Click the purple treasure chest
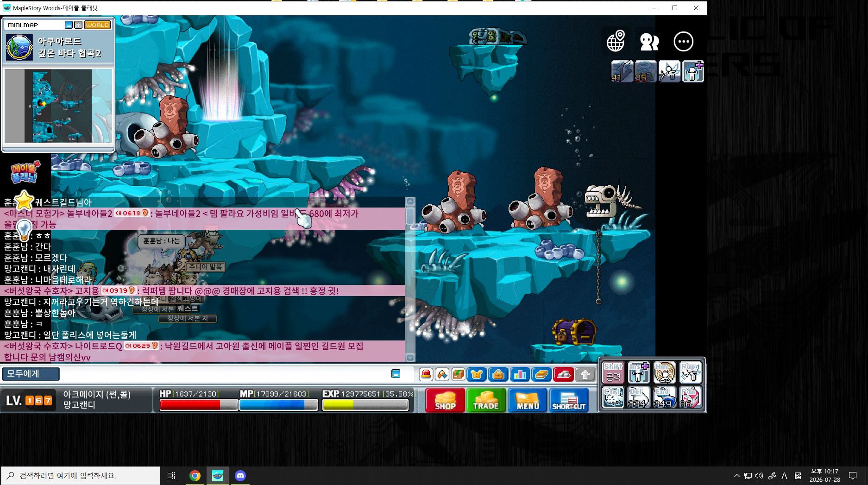Image resolution: width=868 pixels, height=485 pixels. click(574, 332)
